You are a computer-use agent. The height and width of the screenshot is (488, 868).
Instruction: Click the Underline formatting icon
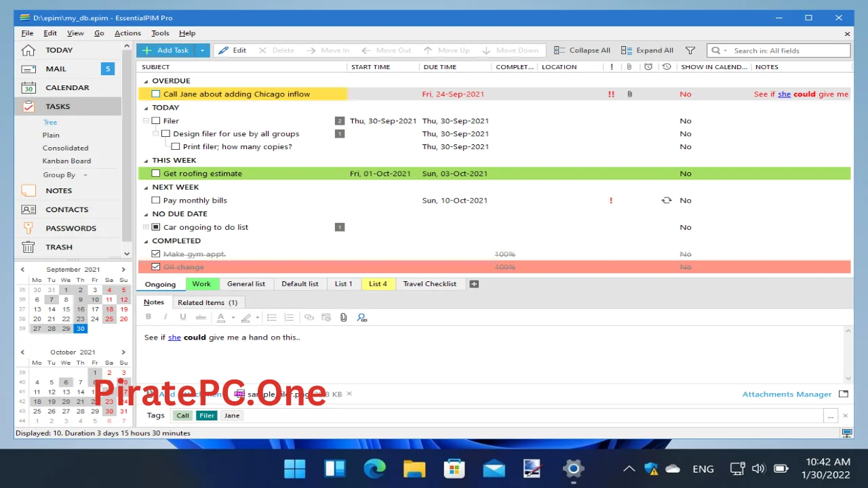[x=182, y=317]
